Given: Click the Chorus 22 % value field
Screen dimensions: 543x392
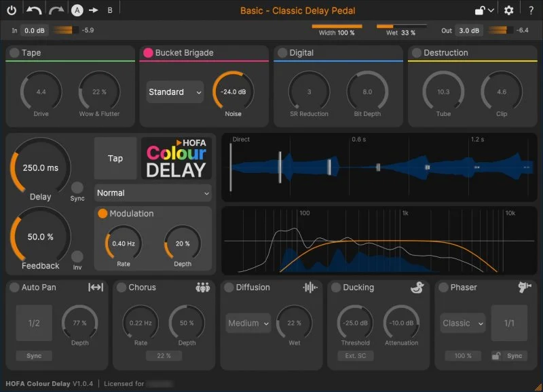Looking at the screenshot, I should 164,355.
